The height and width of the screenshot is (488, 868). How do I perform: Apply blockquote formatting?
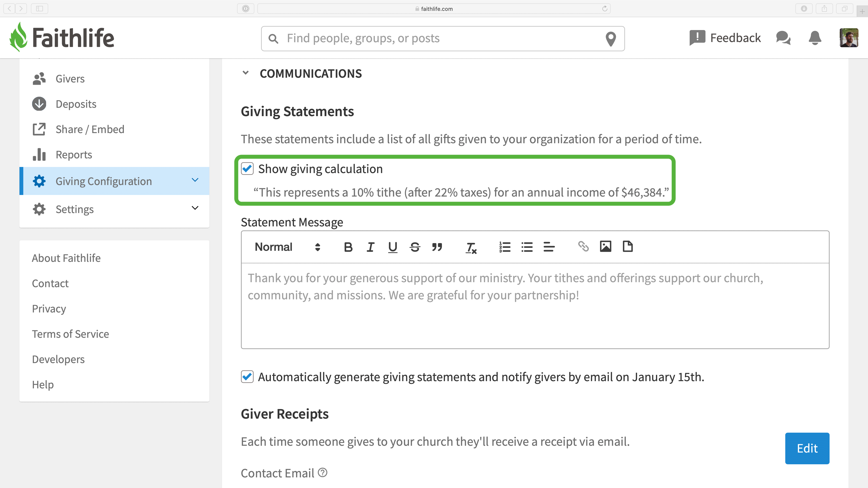(437, 247)
